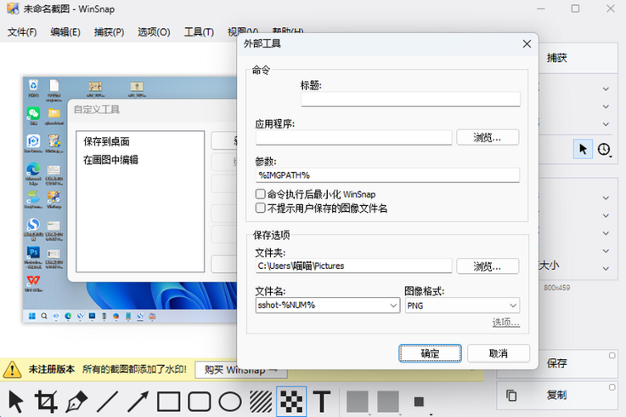Select the Ellipse shape tool
The height and width of the screenshot is (417, 626).
pos(230,402)
